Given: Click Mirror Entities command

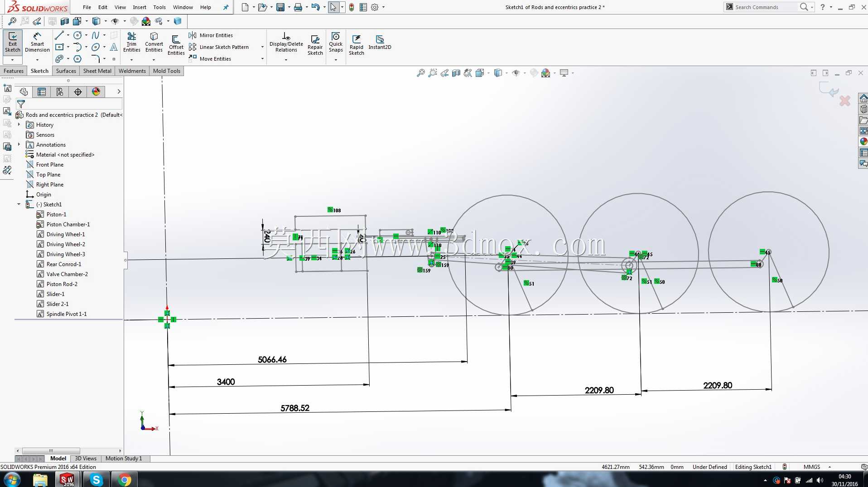Looking at the screenshot, I should pos(211,35).
